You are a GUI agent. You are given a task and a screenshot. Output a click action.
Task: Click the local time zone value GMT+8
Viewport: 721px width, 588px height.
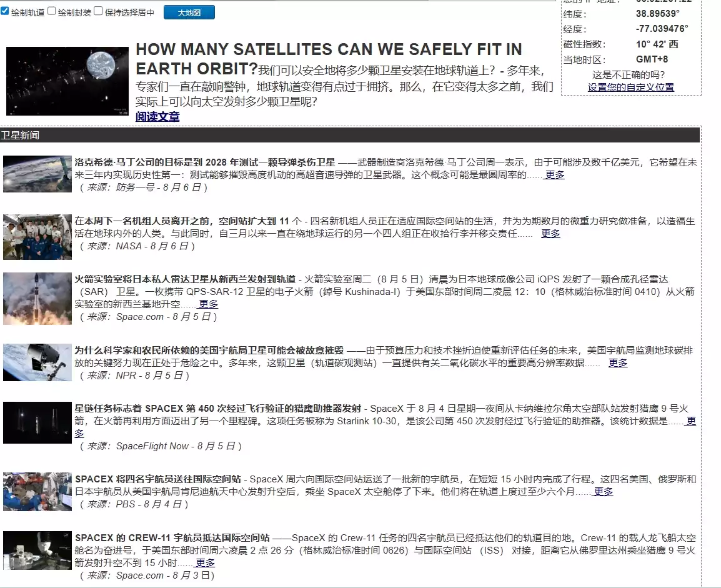point(652,59)
